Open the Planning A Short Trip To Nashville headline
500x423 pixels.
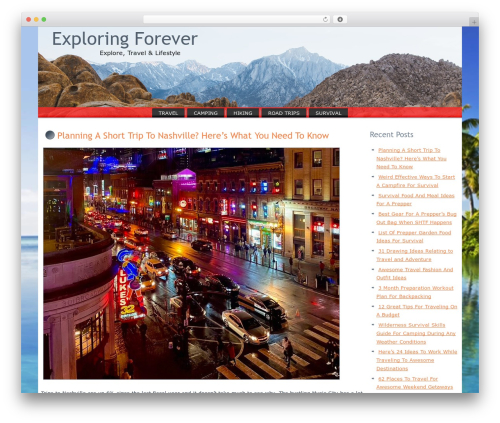coord(193,136)
